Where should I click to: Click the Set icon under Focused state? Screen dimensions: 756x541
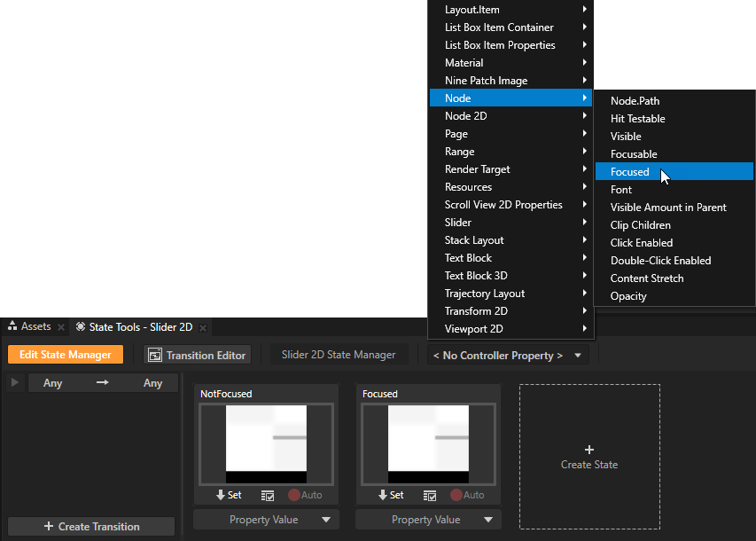(x=391, y=495)
